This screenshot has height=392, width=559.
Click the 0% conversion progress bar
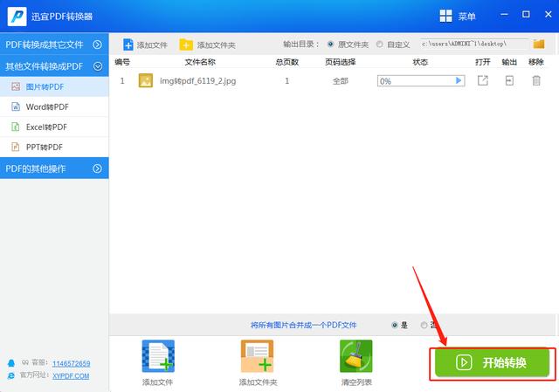421,81
